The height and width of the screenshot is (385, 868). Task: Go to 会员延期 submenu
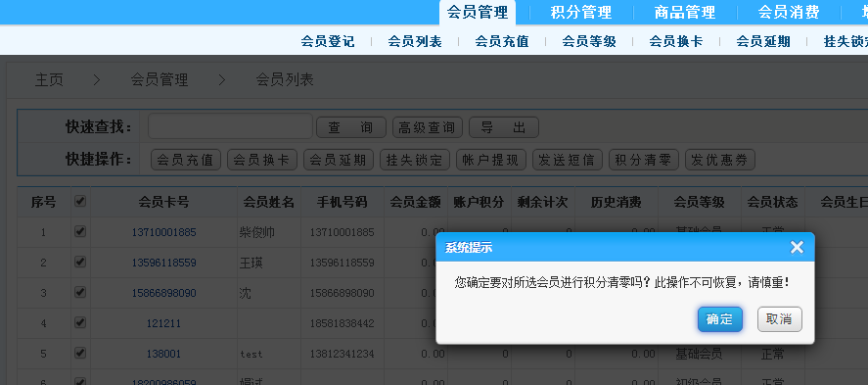click(763, 41)
